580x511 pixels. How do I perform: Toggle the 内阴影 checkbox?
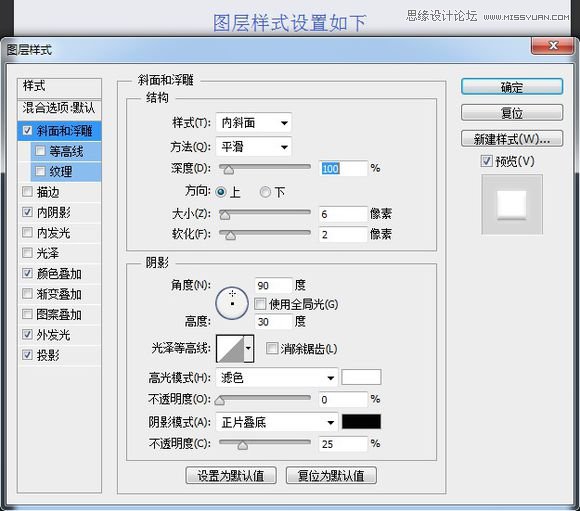click(x=27, y=212)
